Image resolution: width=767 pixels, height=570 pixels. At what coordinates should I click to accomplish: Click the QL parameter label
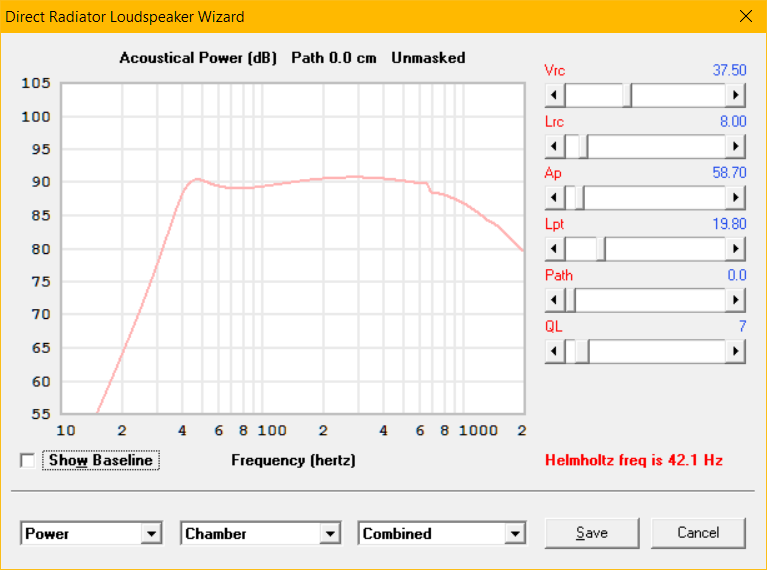click(x=553, y=326)
